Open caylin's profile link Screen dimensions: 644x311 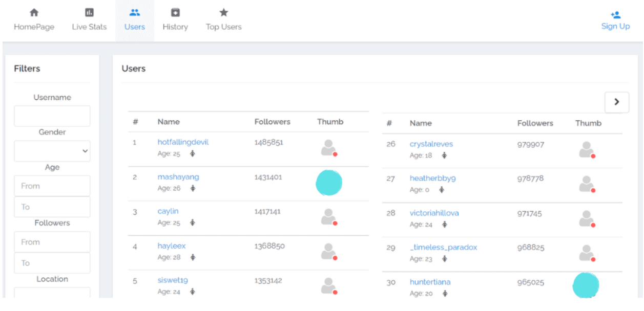pos(168,211)
